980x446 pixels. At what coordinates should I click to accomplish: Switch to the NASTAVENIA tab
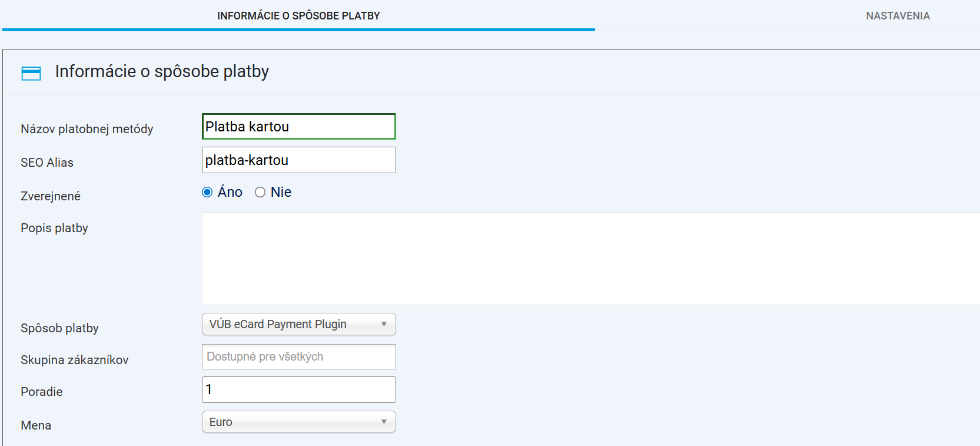click(897, 15)
